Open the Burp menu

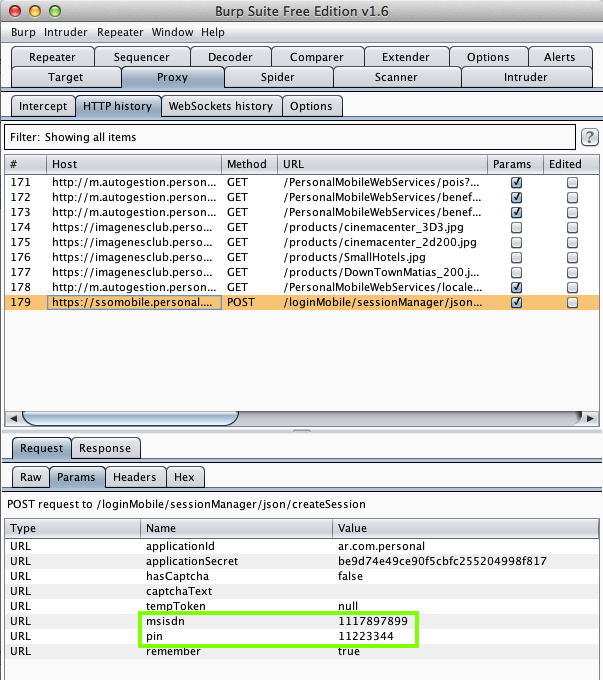pyautogui.click(x=23, y=33)
